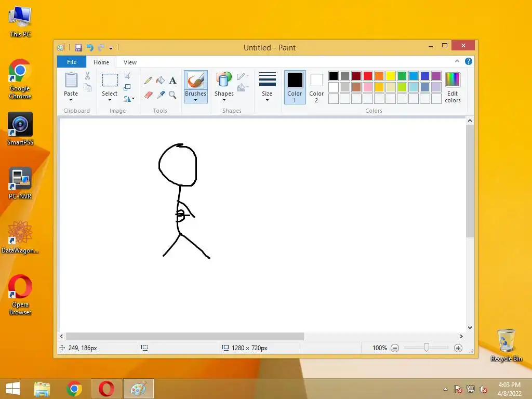This screenshot has width=532, height=399.
Task: Click the horizontal scrollbar right arrow
Action: [461, 336]
